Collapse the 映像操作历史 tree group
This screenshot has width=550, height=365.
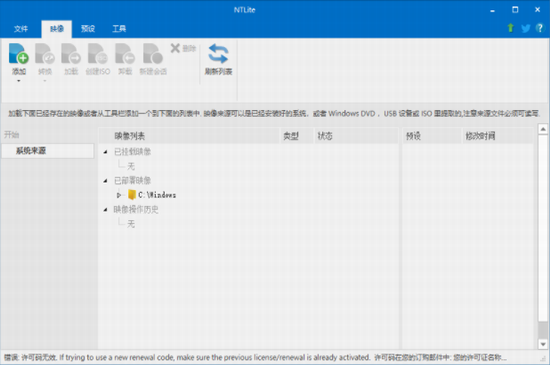(105, 210)
